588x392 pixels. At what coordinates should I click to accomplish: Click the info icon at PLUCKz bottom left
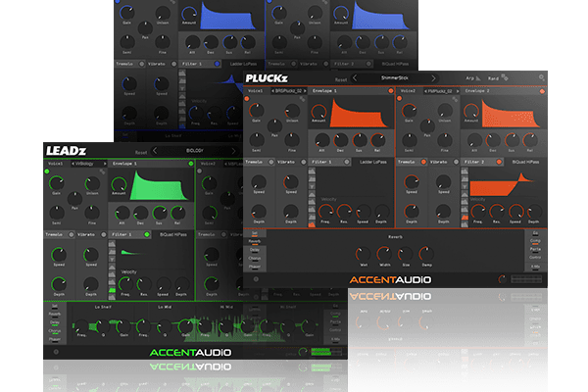[x=256, y=279]
